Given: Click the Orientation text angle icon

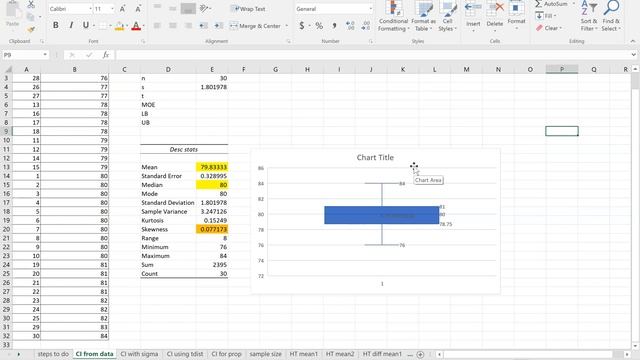Looking at the screenshot, I should 204,8.
